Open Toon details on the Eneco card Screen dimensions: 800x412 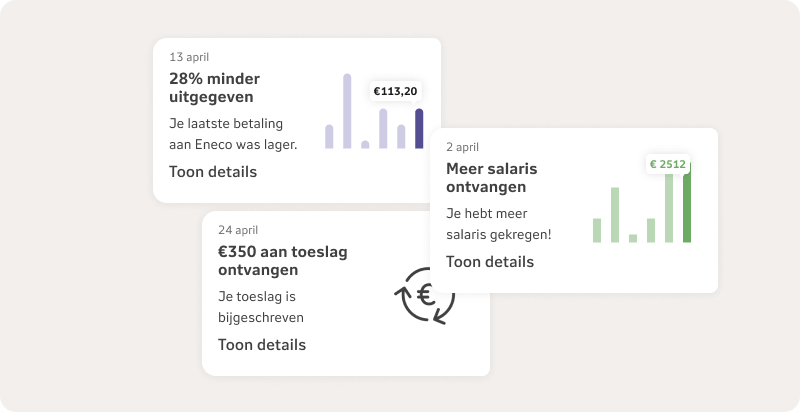212,172
